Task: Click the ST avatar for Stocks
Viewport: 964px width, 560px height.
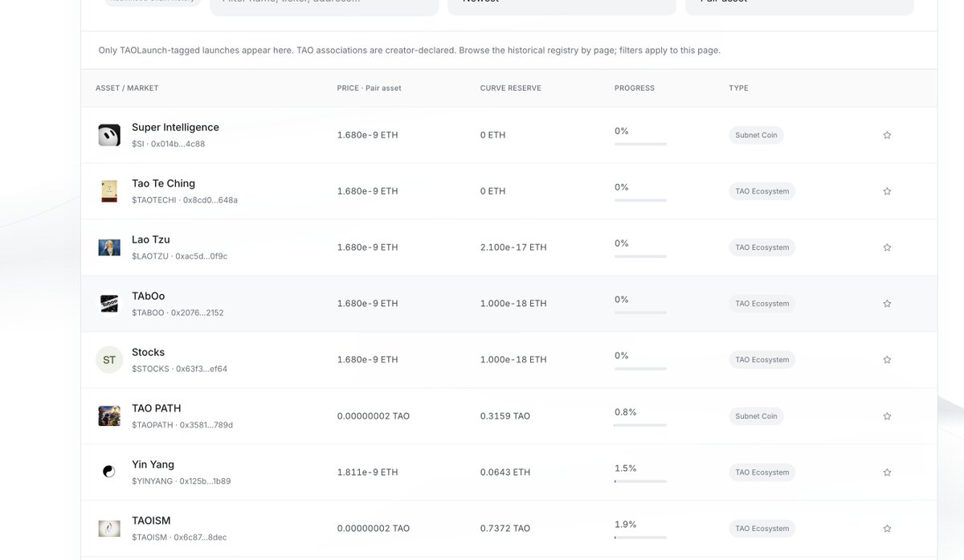Action: point(109,360)
